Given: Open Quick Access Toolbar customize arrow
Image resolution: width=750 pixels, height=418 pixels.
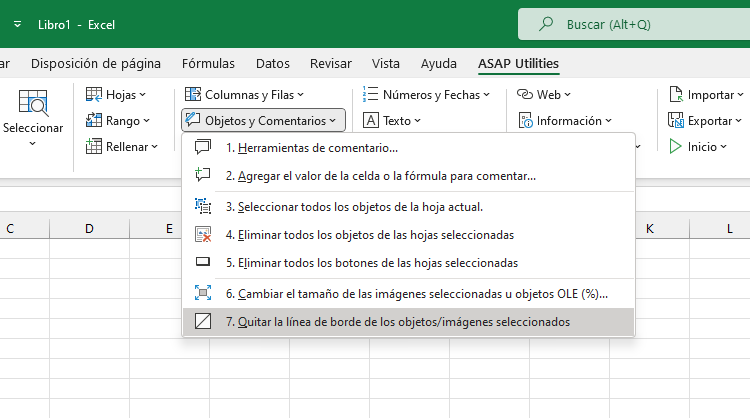Looking at the screenshot, I should [18, 24].
